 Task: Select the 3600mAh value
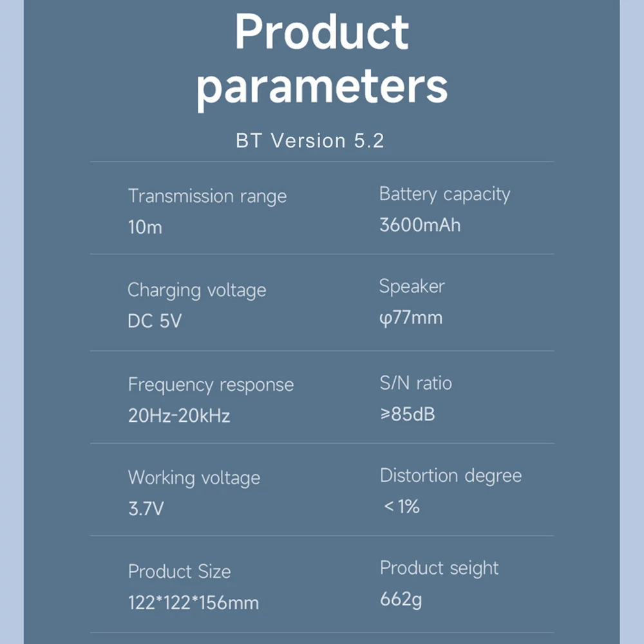[x=420, y=225]
